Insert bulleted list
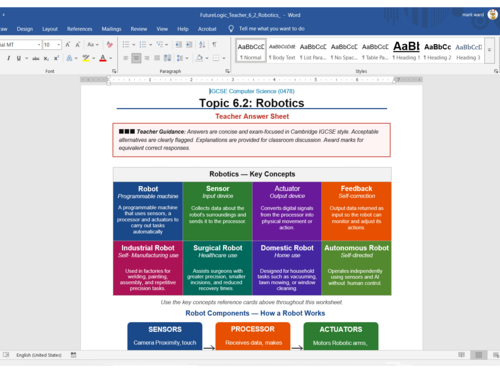 click(126, 45)
